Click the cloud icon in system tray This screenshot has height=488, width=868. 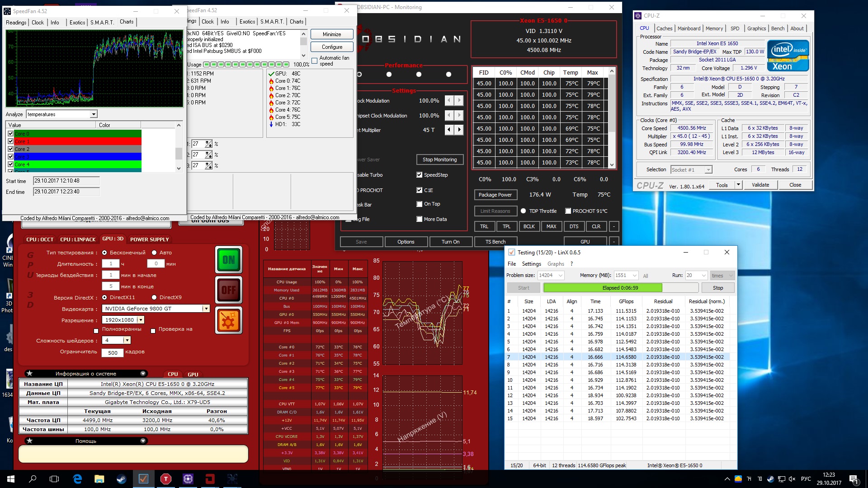pos(738,479)
